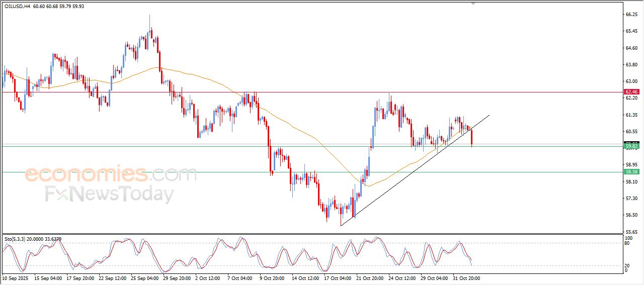Screen dimensions: 644x285
Task: Click the 55.65 value on price scale
Action: click(631, 232)
